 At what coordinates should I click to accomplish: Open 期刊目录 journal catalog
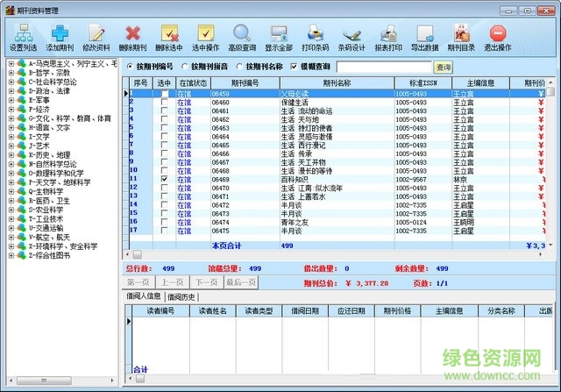[461, 38]
